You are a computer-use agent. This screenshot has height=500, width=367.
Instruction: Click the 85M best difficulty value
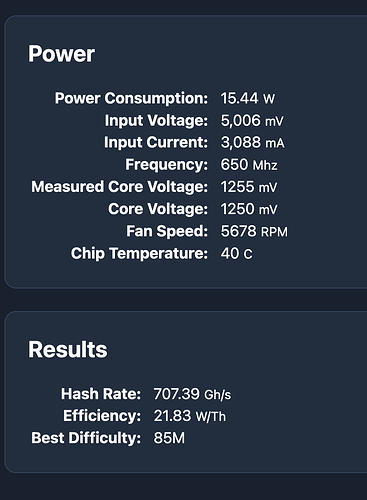coord(169,438)
